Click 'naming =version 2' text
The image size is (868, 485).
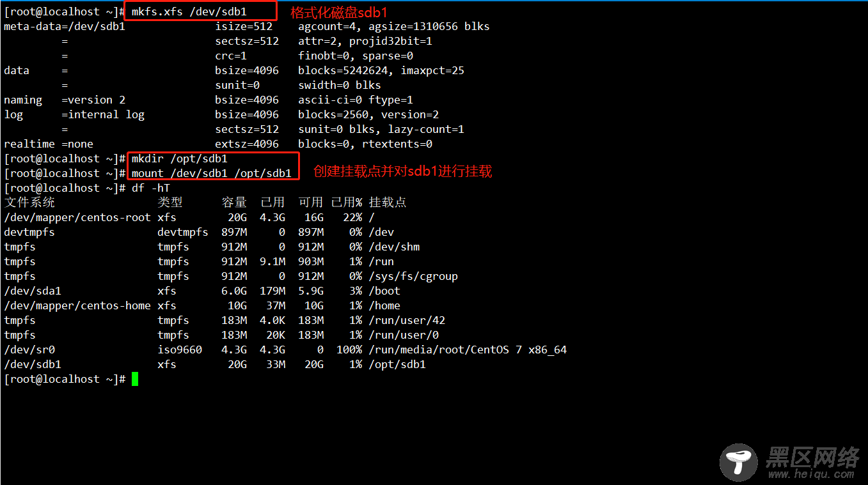(x=65, y=100)
